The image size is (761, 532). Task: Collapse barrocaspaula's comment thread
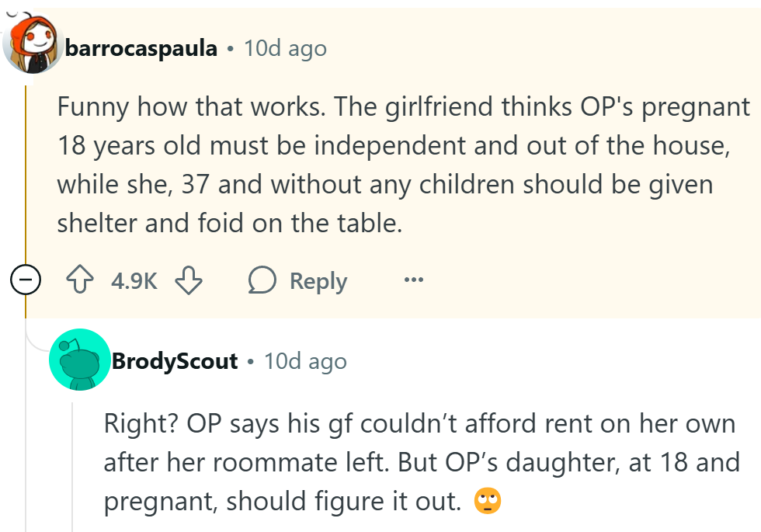pos(24,280)
